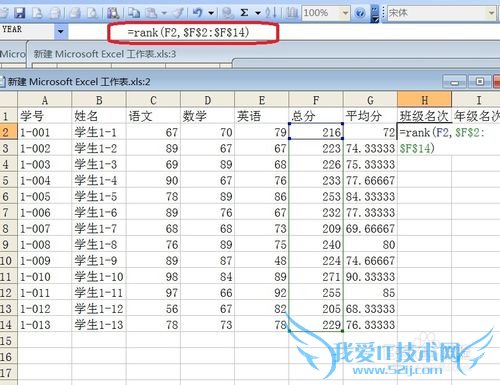The height and width of the screenshot is (385, 500).
Task: Click average cell 90.33333
Action: tap(370, 277)
